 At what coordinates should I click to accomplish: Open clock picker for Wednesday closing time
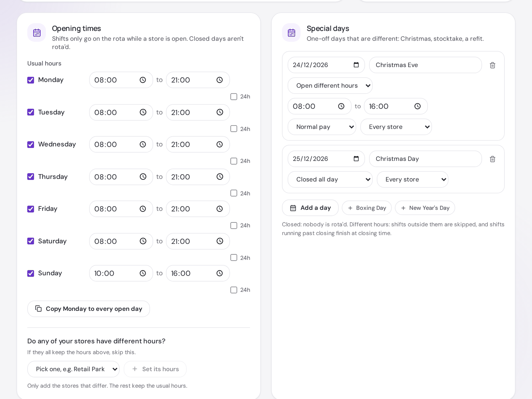[219, 144]
